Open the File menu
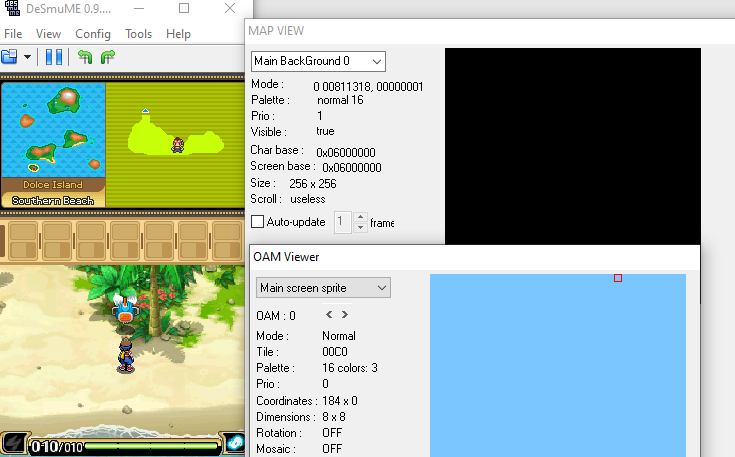Viewport: 735px width, 457px height. 13,34
